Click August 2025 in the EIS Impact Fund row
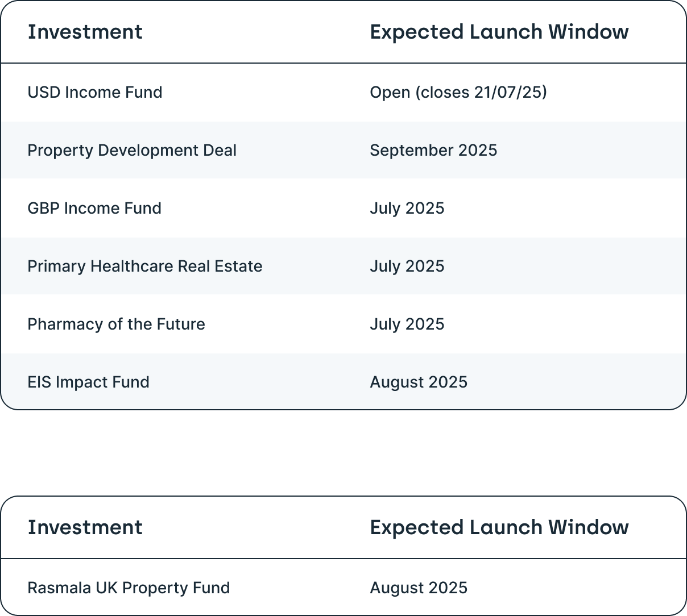 click(x=418, y=382)
